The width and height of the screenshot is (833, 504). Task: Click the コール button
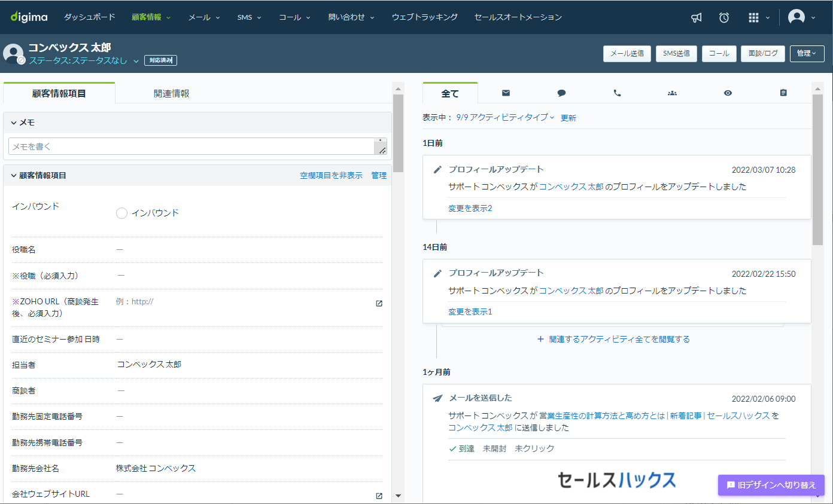pos(719,53)
